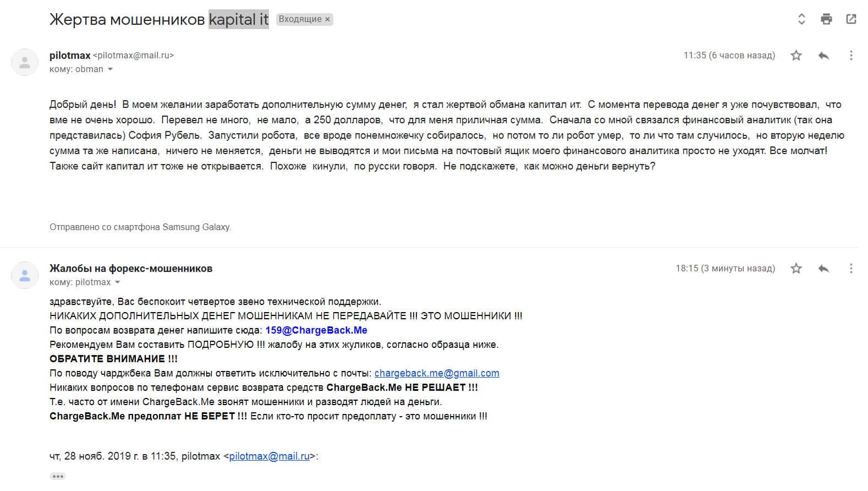Expand recipient details next to 'кому: pilotmax'
Screen dimensions: 868x491
tap(118, 282)
